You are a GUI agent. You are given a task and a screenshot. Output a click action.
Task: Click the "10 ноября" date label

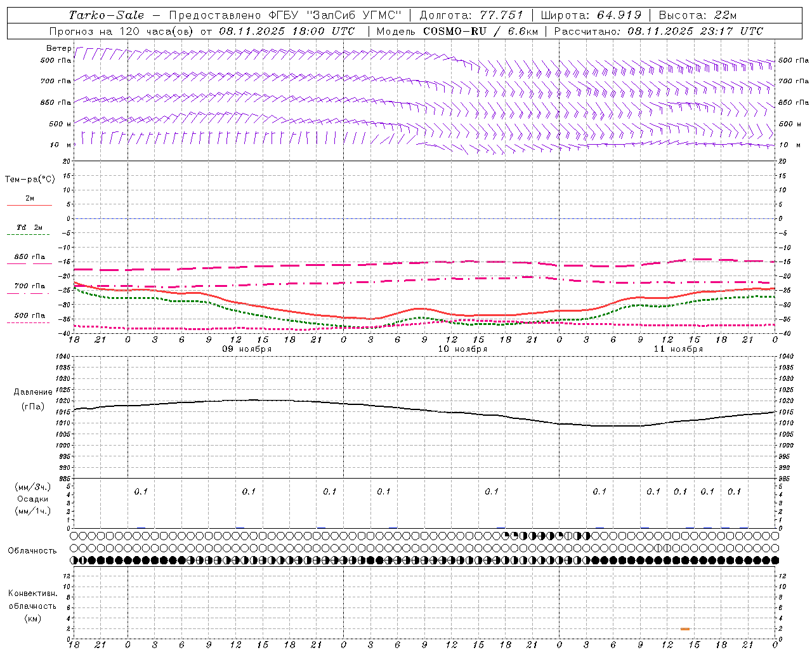point(462,349)
